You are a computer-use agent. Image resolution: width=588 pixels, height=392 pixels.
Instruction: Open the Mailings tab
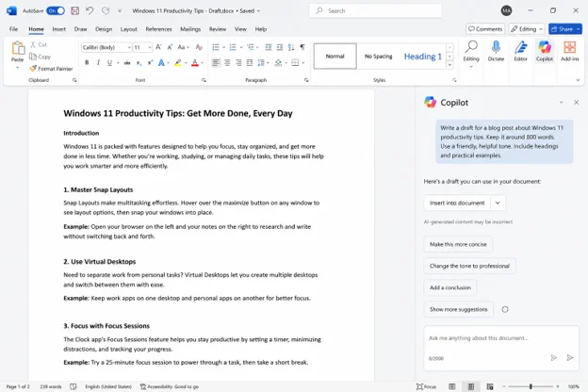tap(190, 29)
